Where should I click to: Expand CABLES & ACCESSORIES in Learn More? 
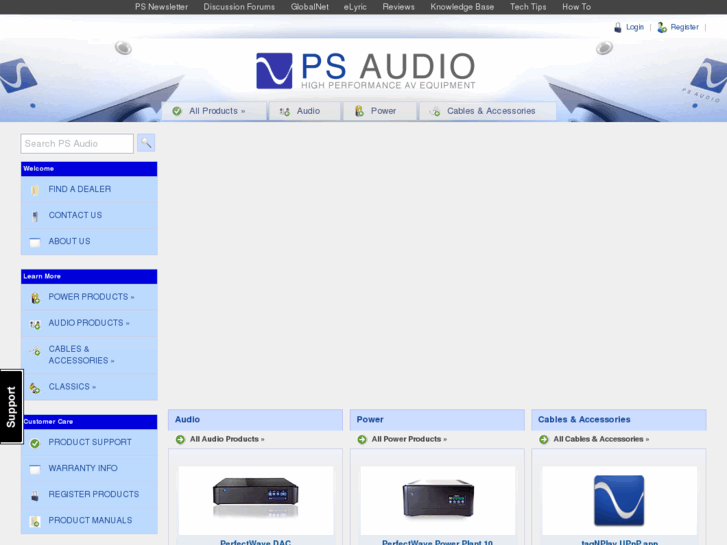(89, 355)
